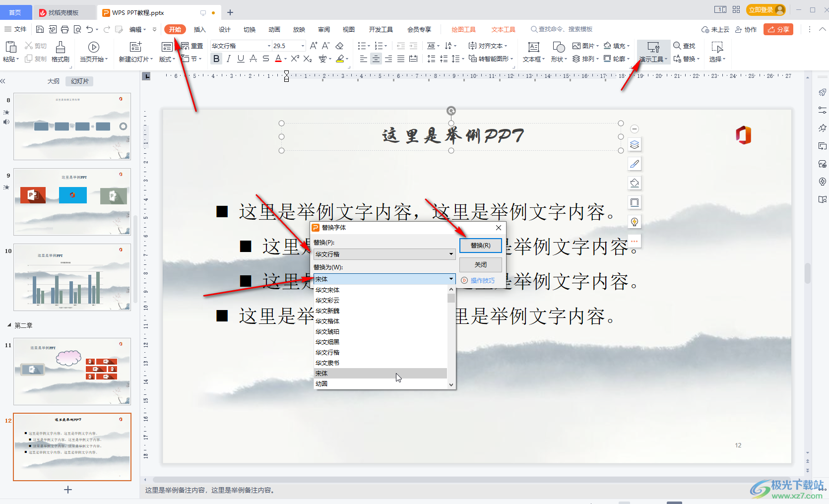
Task: Click the layers icon beside the slide
Action: pyautogui.click(x=635, y=145)
